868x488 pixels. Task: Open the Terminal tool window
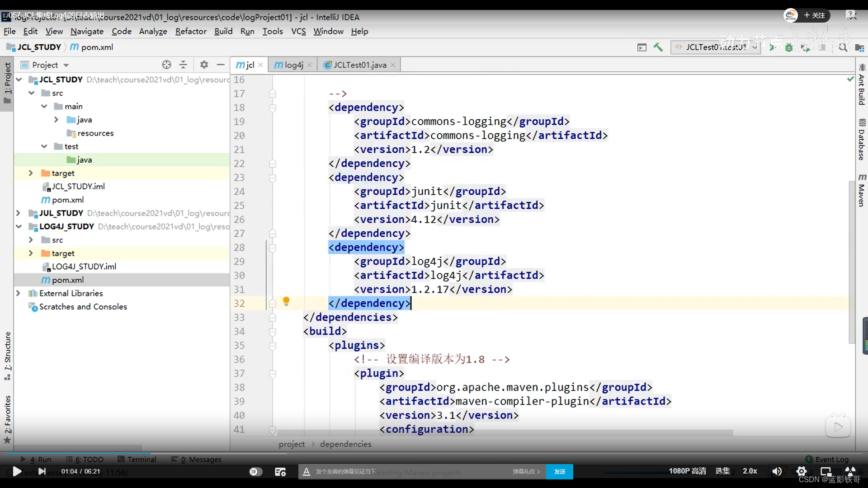click(x=137, y=459)
